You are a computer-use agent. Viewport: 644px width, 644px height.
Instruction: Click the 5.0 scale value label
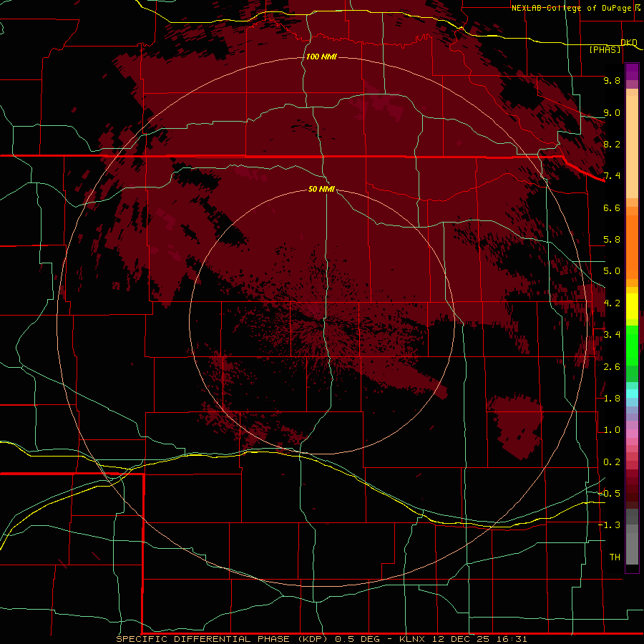click(x=612, y=271)
